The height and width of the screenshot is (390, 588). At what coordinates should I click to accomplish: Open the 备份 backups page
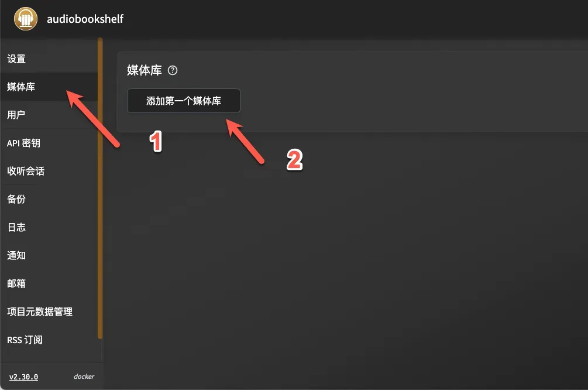49,199
